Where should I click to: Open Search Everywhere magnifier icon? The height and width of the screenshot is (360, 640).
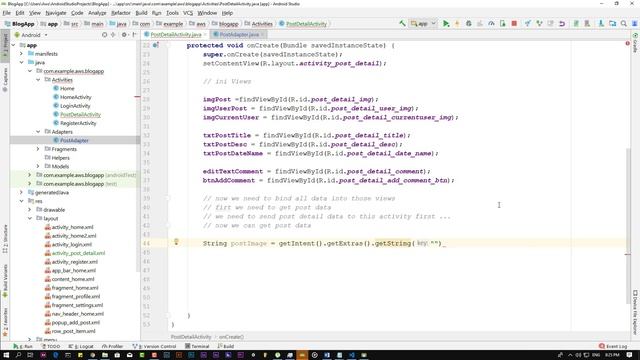(624, 24)
